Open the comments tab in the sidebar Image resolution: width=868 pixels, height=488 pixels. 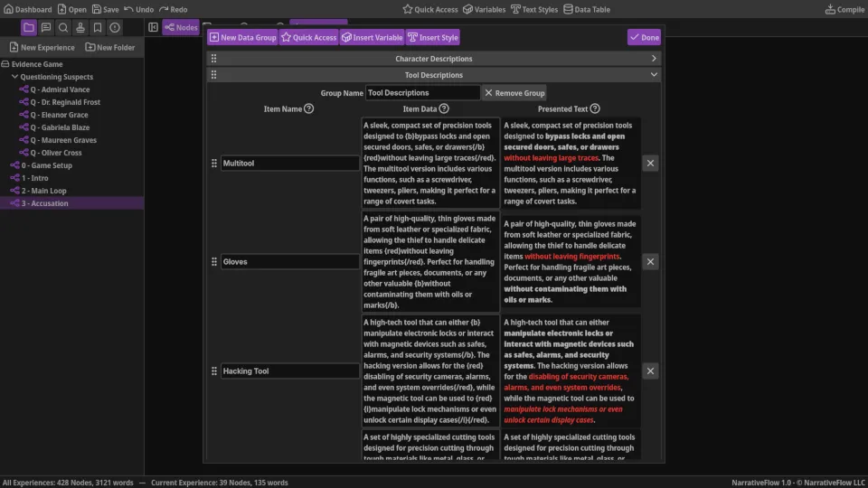click(x=46, y=28)
